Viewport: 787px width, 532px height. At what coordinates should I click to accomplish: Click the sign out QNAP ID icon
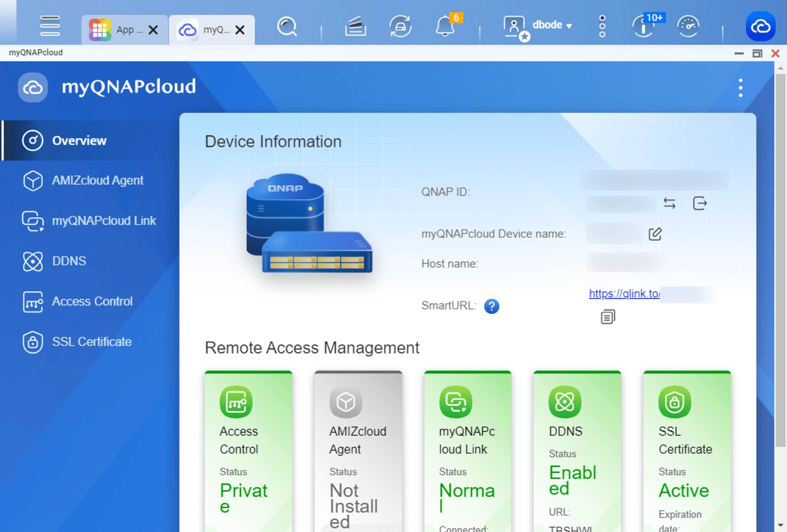pyautogui.click(x=700, y=203)
